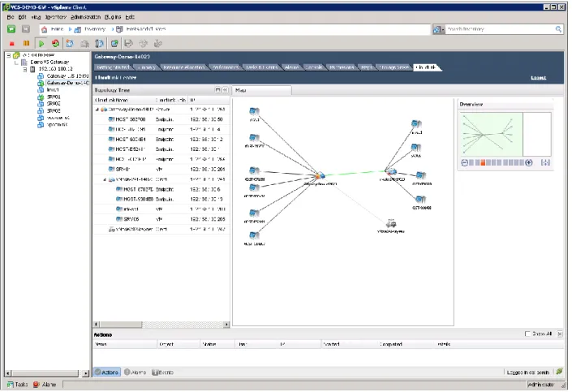Click the Launch VM Console toolbar icon

tap(114, 44)
